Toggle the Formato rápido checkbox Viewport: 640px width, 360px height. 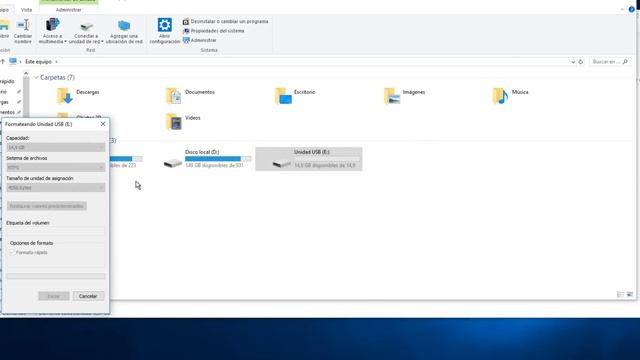tap(12, 253)
